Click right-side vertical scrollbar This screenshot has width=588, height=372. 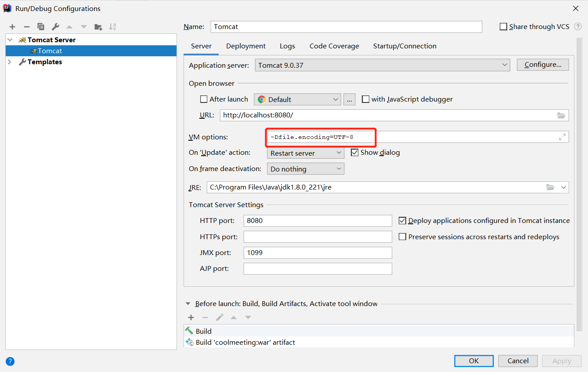pos(579,185)
